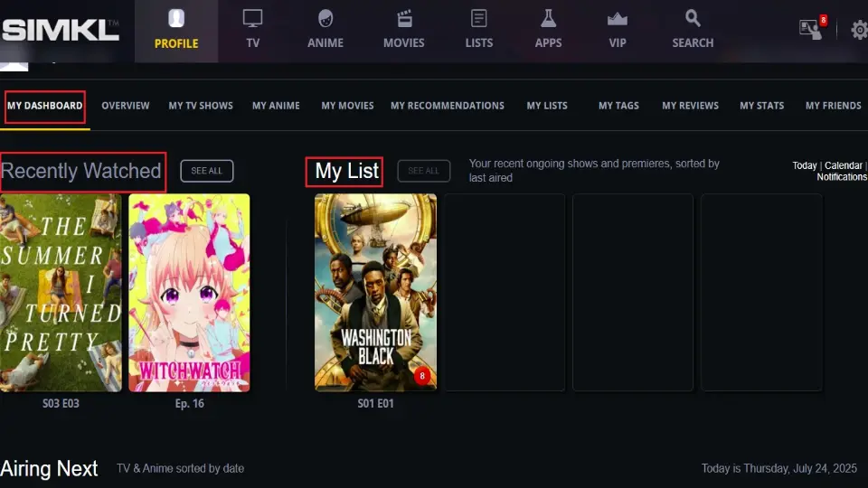Open the Notifications link
The height and width of the screenshot is (488, 868).
(842, 177)
